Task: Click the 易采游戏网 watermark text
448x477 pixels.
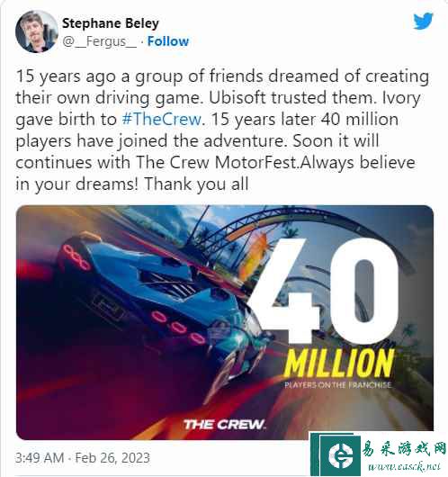Action: click(404, 450)
